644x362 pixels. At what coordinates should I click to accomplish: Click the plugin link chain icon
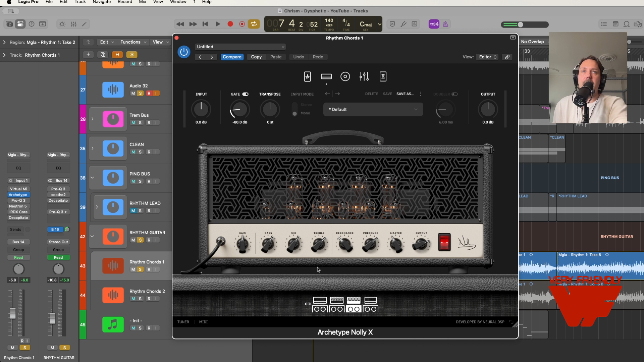tap(507, 57)
